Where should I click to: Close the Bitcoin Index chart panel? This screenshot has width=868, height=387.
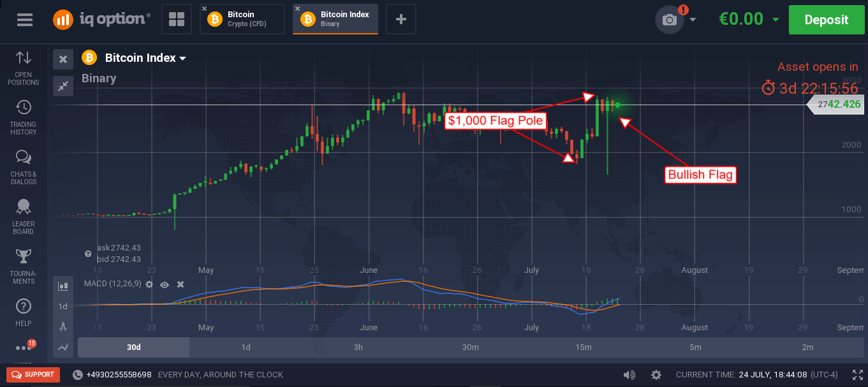pyautogui.click(x=63, y=59)
